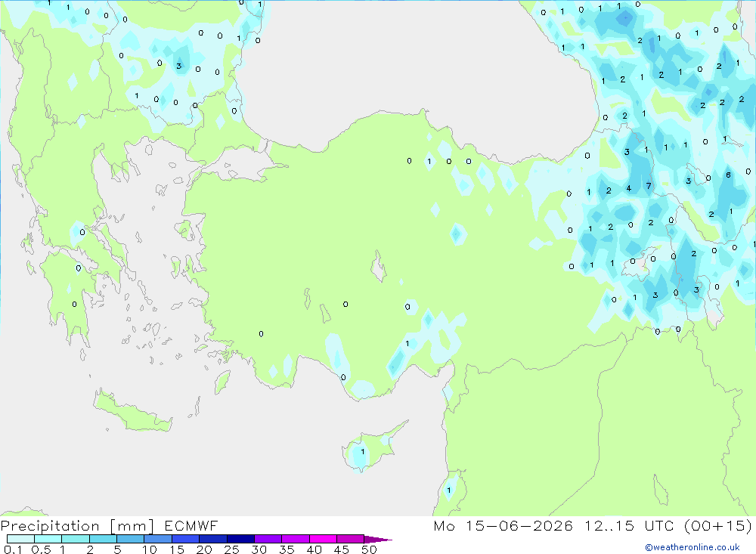
Task: Click the "0.5" legend scale label
Action: (x=42, y=549)
